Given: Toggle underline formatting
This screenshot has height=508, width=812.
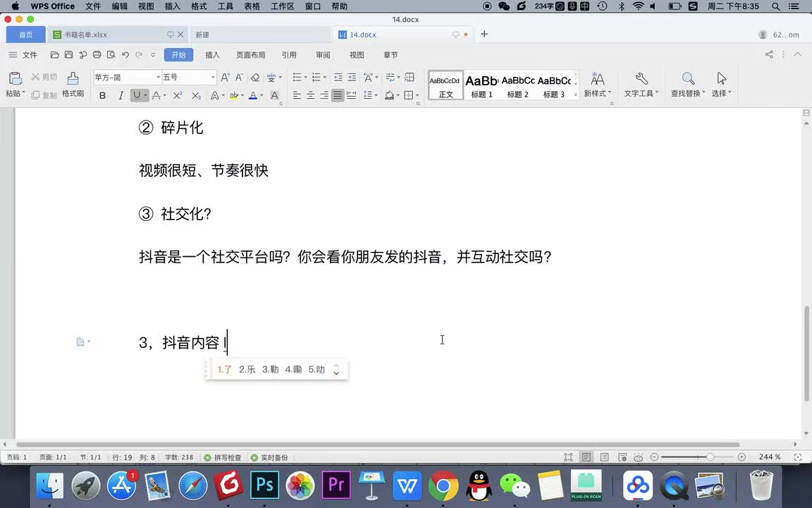Looking at the screenshot, I should 136,95.
